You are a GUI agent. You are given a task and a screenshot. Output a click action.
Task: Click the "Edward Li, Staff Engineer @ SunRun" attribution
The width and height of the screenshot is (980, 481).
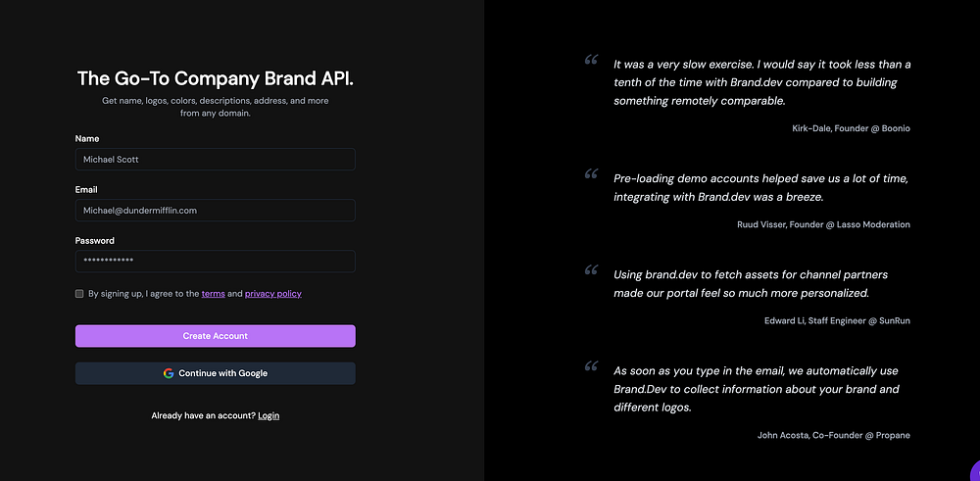837,320
